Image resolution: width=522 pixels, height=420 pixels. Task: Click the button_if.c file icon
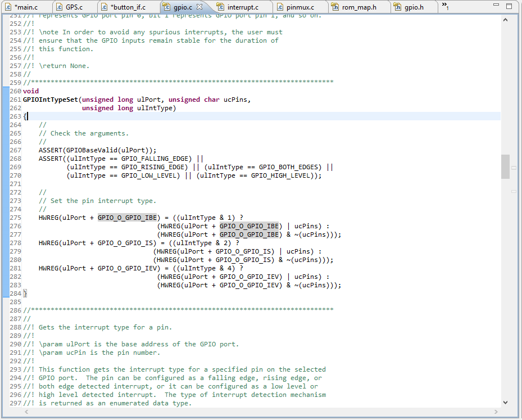(x=104, y=7)
